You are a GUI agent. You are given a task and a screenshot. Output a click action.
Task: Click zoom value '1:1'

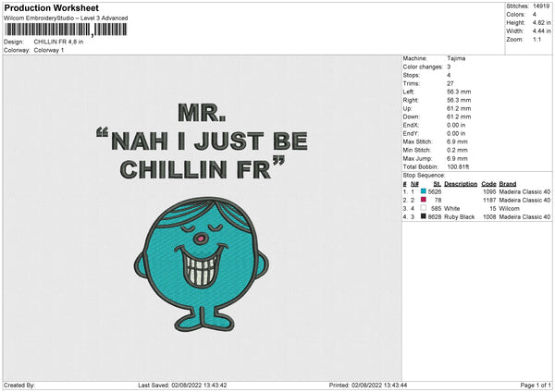(536, 39)
